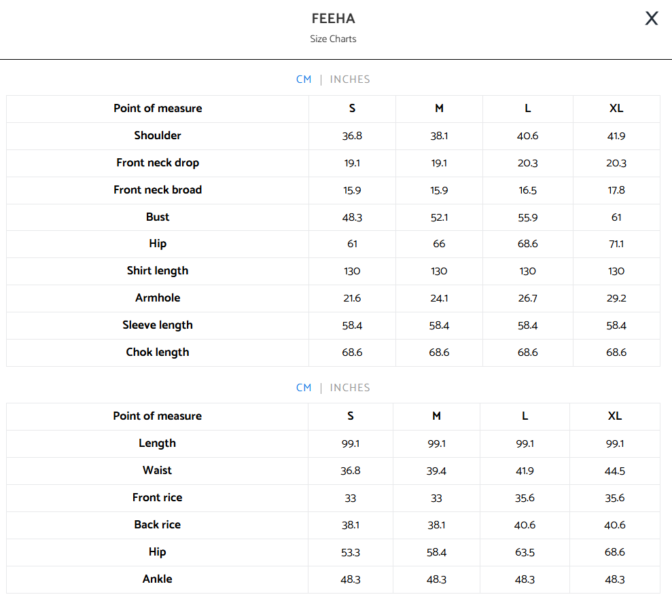672x616 pixels.
Task: Click the Shirt length row label
Action: 158,271
